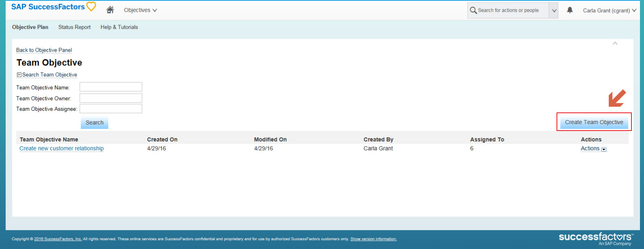Image resolution: width=644 pixels, height=249 pixels.
Task: Focus the Team Objective Name field
Action: tap(111, 87)
